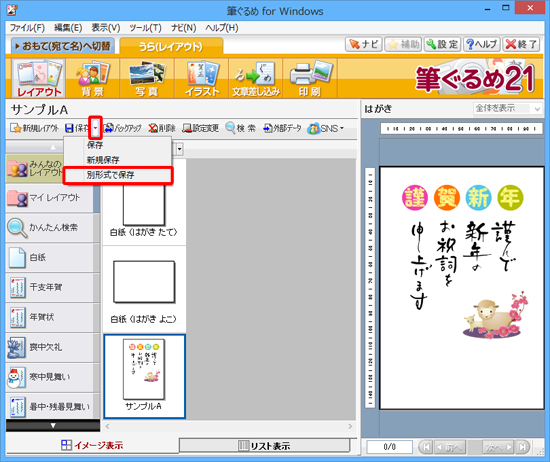Open the ファイル(F) menu

[27, 28]
